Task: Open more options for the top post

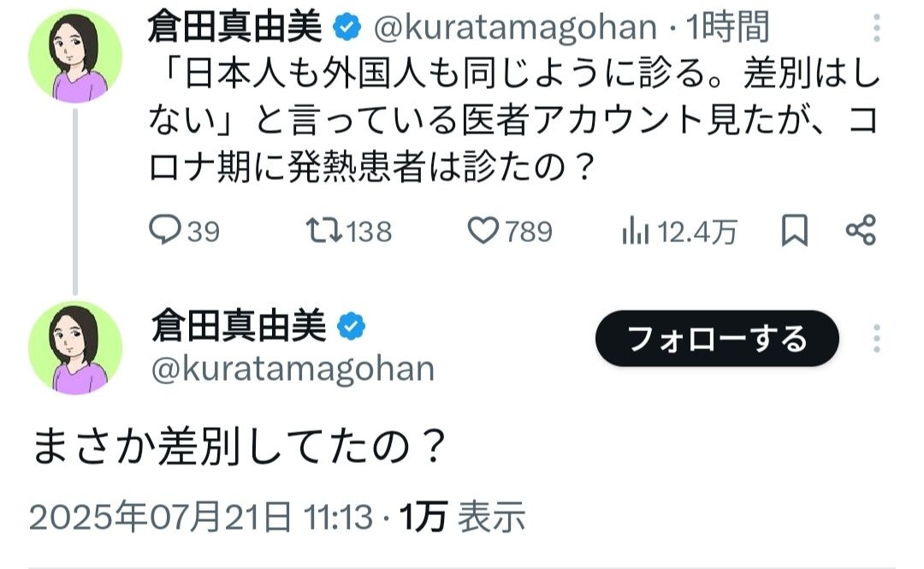Action: tap(877, 28)
